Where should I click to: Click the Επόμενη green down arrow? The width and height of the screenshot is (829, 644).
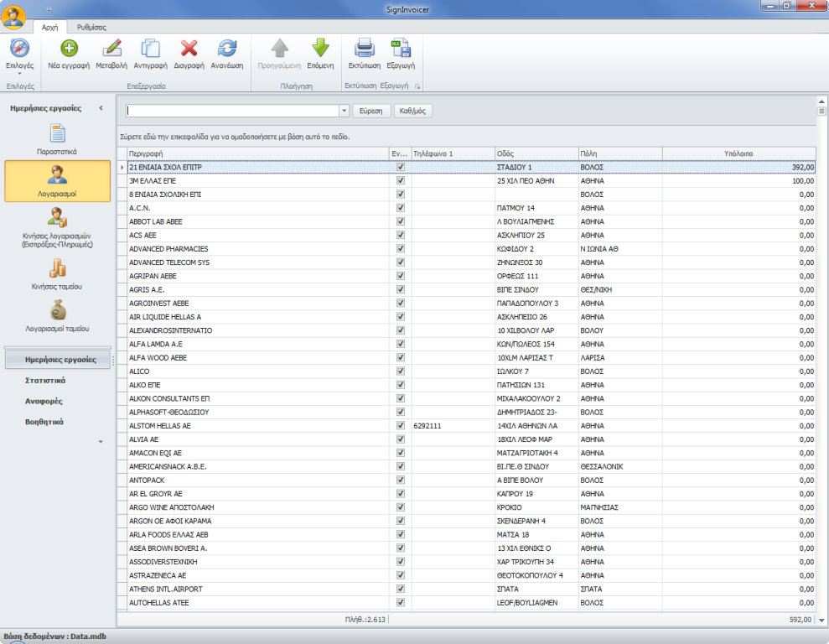(320, 48)
